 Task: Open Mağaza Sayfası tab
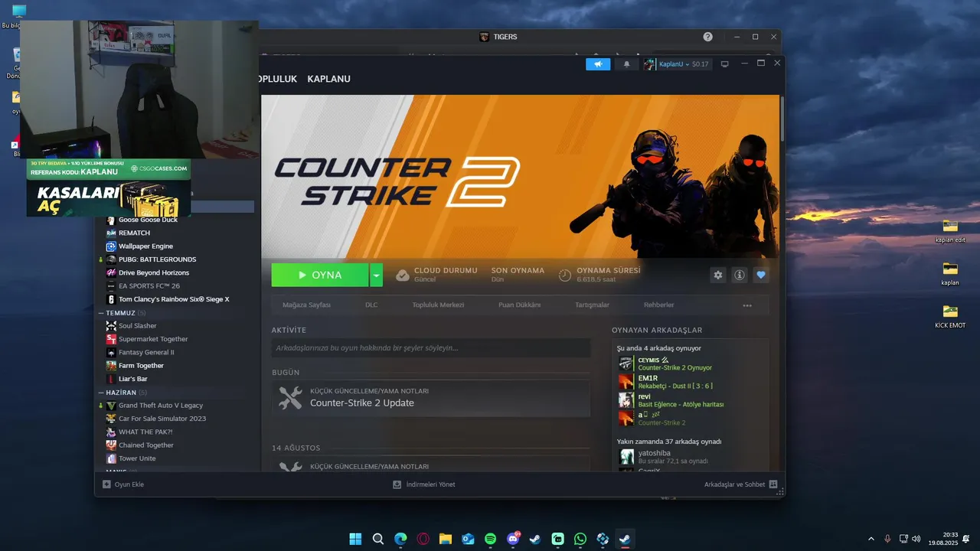pyautogui.click(x=306, y=305)
